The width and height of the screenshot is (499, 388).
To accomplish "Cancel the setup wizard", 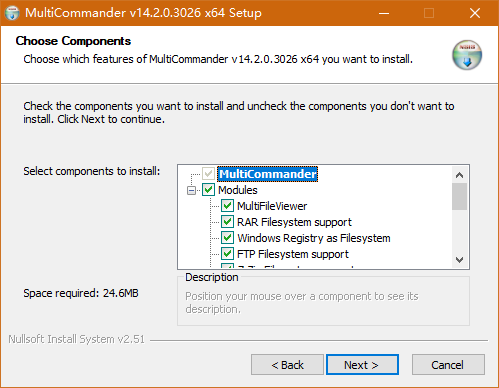I will (448, 365).
